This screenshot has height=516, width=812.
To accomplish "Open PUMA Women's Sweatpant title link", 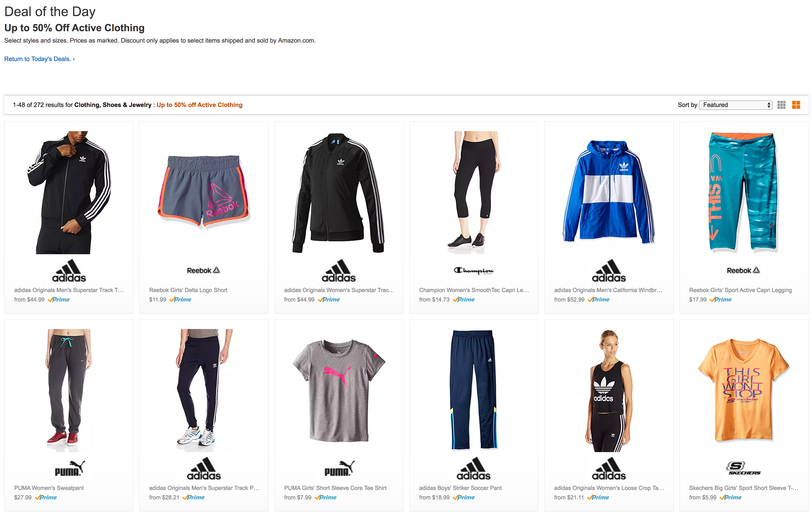I will [49, 488].
